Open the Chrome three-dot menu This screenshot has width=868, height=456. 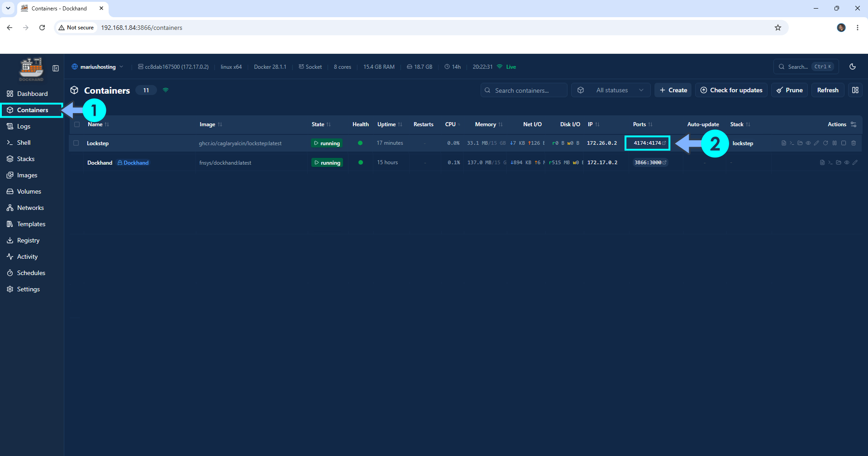point(857,28)
